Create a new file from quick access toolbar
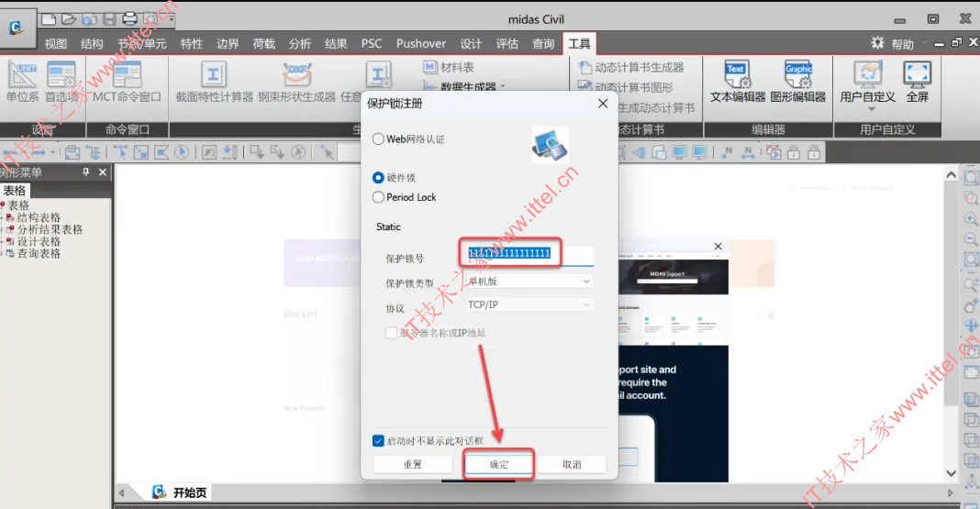 [49, 19]
